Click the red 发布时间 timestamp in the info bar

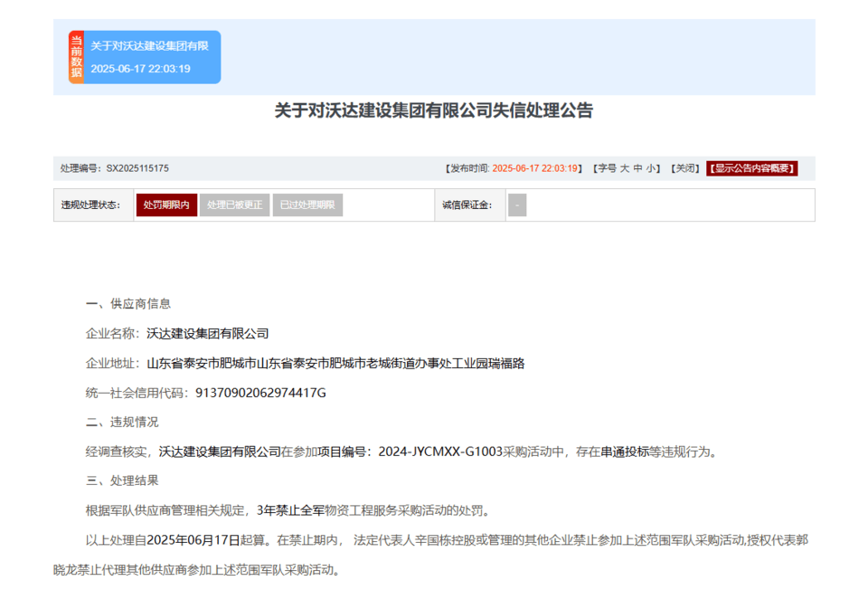535,168
